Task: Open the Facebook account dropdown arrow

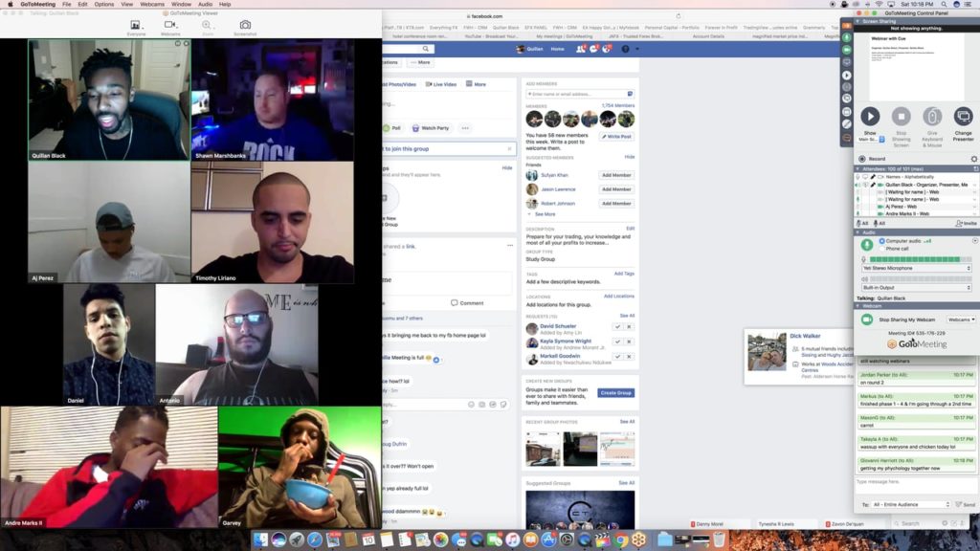Action: 636,49
